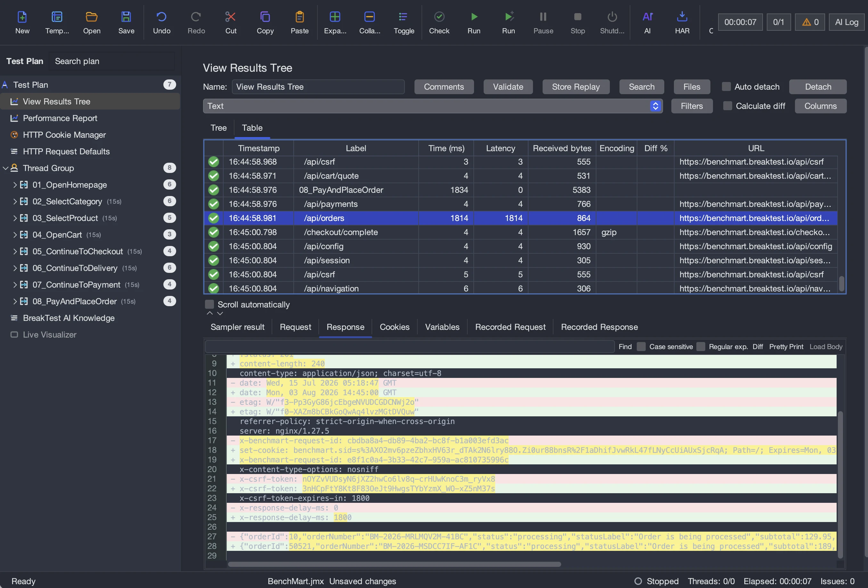Click the Expand all icon
The width and height of the screenshot is (868, 588).
(x=335, y=17)
